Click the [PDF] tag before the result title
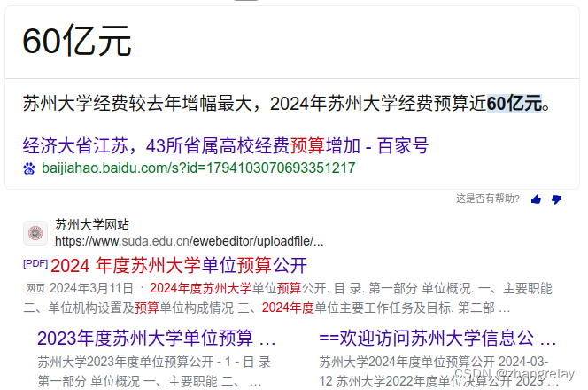Screen dimensions: 588x390 35,263
